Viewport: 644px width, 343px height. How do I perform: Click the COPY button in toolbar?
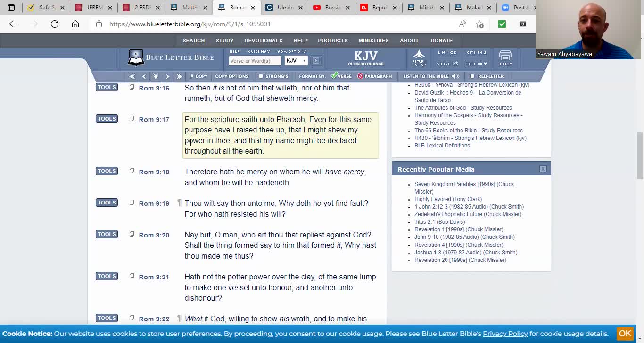pyautogui.click(x=198, y=76)
